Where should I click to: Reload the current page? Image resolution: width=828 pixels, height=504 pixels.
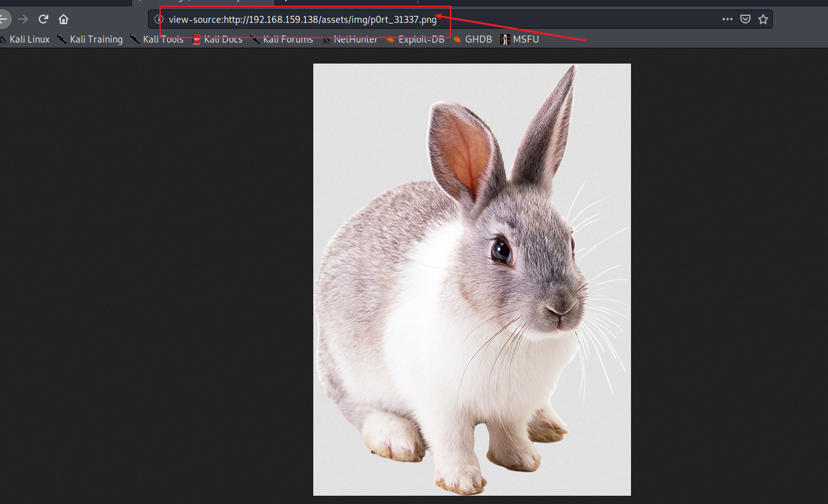(43, 19)
